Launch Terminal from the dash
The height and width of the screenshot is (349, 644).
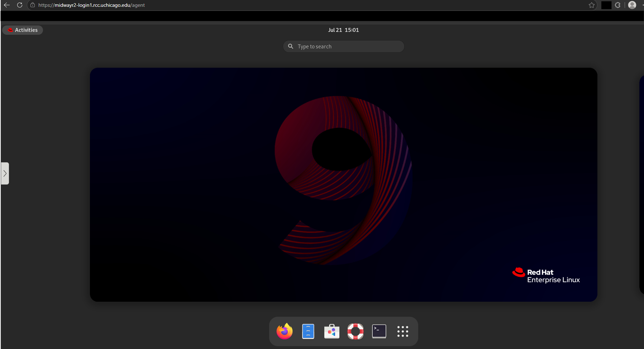[x=379, y=331]
